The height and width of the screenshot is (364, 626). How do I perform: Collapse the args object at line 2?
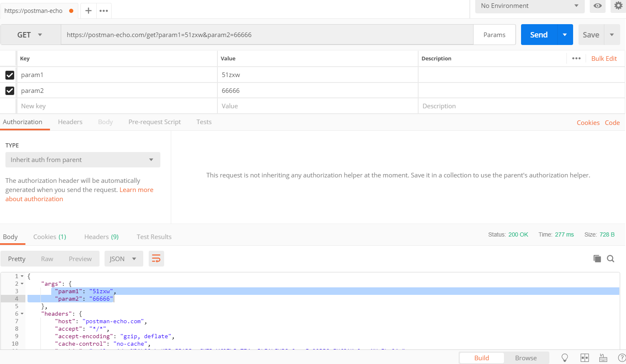[x=22, y=284]
